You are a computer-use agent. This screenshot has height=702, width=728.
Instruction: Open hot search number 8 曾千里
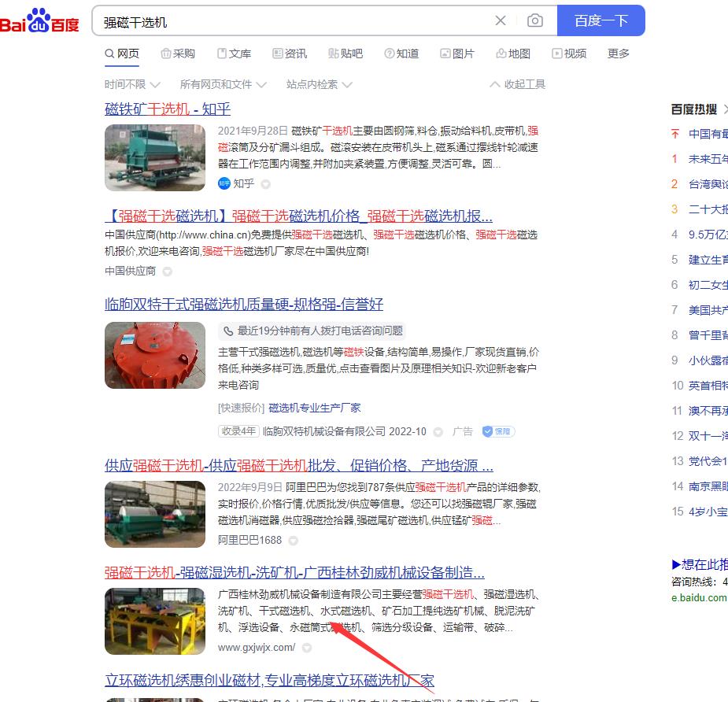(708, 335)
